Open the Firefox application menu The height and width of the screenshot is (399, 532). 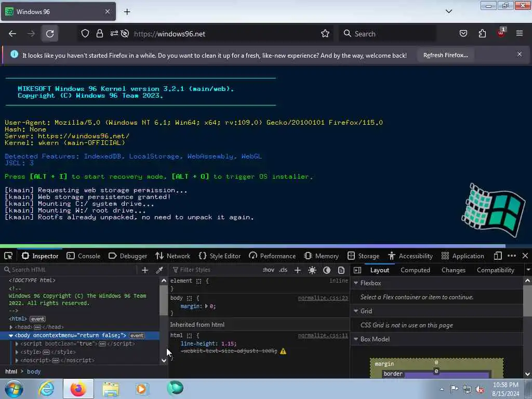click(x=520, y=34)
